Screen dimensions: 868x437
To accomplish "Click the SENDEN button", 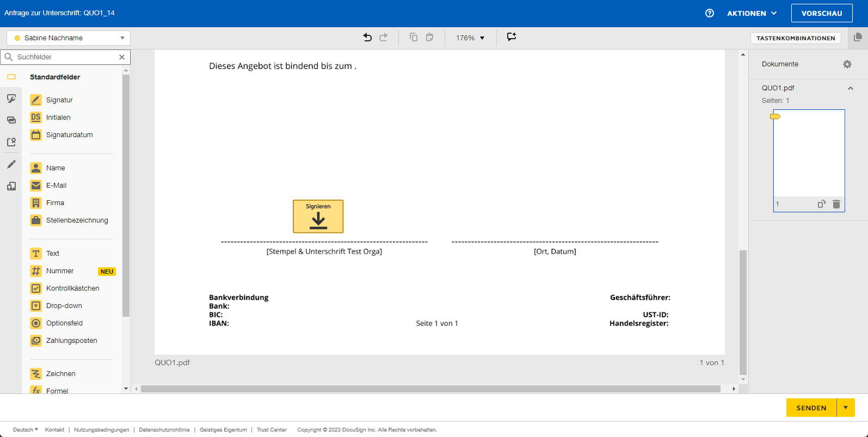I will (811, 408).
